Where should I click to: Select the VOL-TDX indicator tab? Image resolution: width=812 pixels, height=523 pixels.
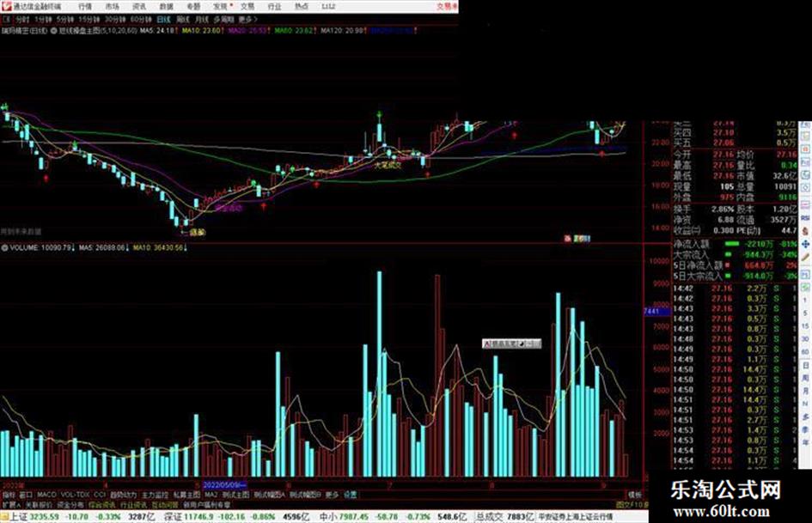pos(75,495)
